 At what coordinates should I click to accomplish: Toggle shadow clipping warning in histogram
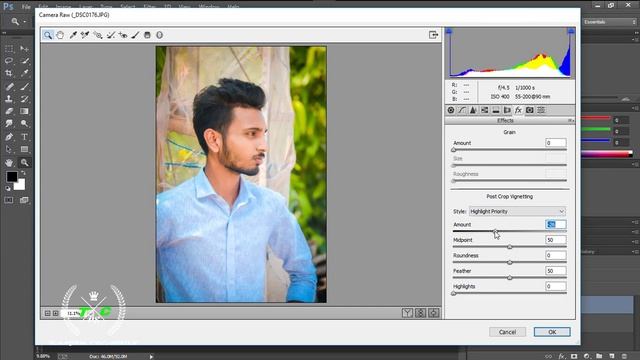449,31
